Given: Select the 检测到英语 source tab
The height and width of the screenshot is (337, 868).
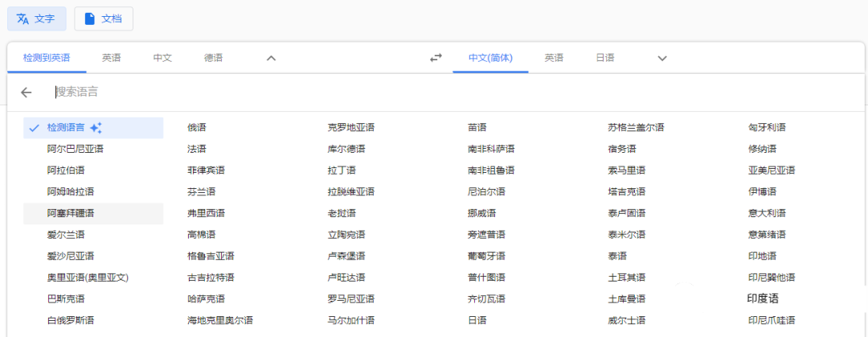Looking at the screenshot, I should 47,58.
